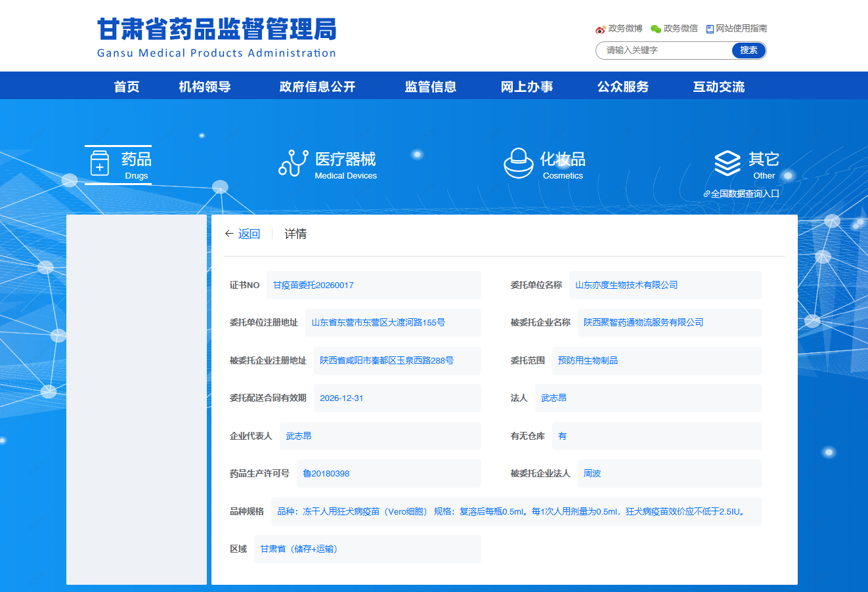Select the Cosmetics compact icon
This screenshot has height=592, width=868.
point(518,163)
